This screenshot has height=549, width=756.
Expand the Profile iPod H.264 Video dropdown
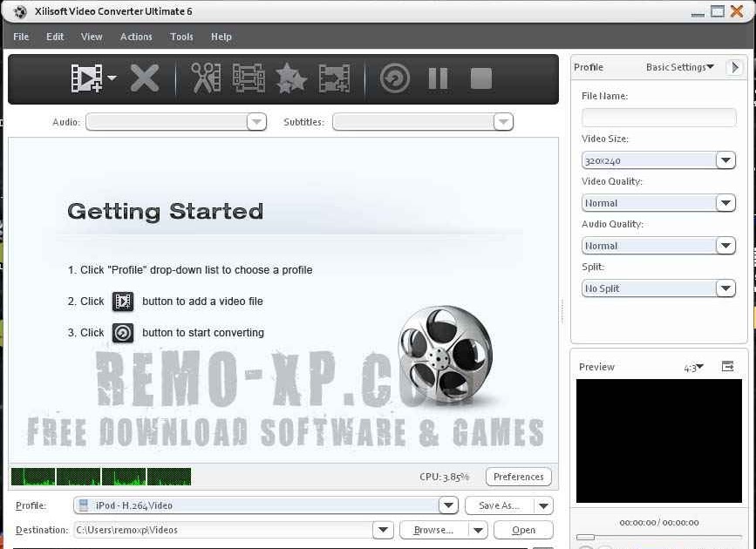point(448,505)
